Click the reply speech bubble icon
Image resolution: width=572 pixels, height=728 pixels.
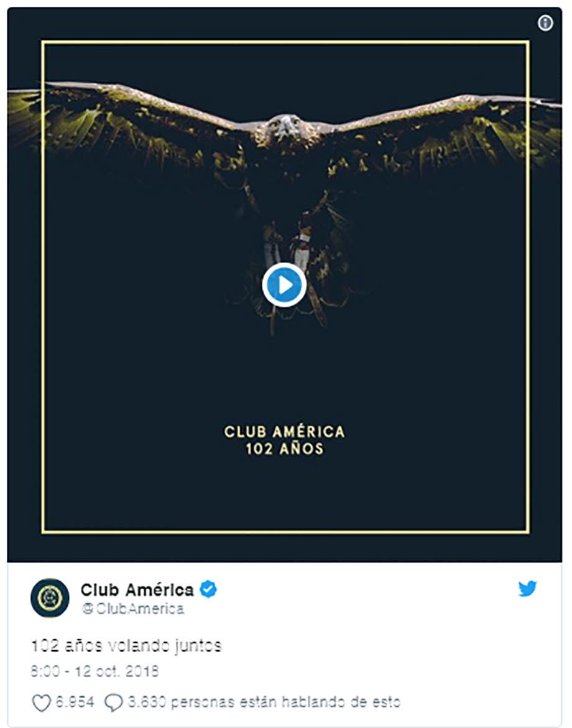click(114, 702)
